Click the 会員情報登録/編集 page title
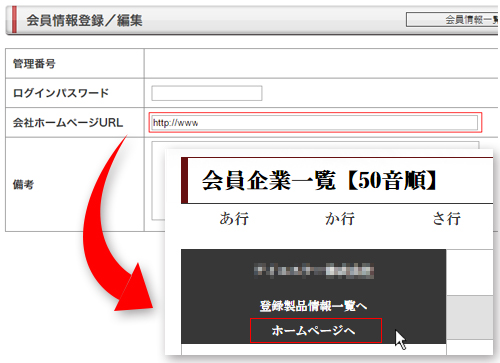The height and width of the screenshot is (363, 500). [x=84, y=21]
